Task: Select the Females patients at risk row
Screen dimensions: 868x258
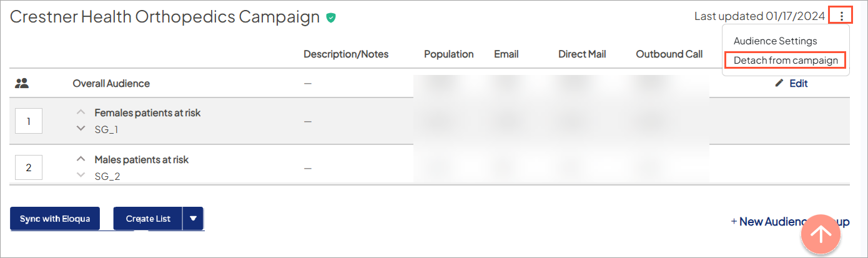Action: pos(147,113)
